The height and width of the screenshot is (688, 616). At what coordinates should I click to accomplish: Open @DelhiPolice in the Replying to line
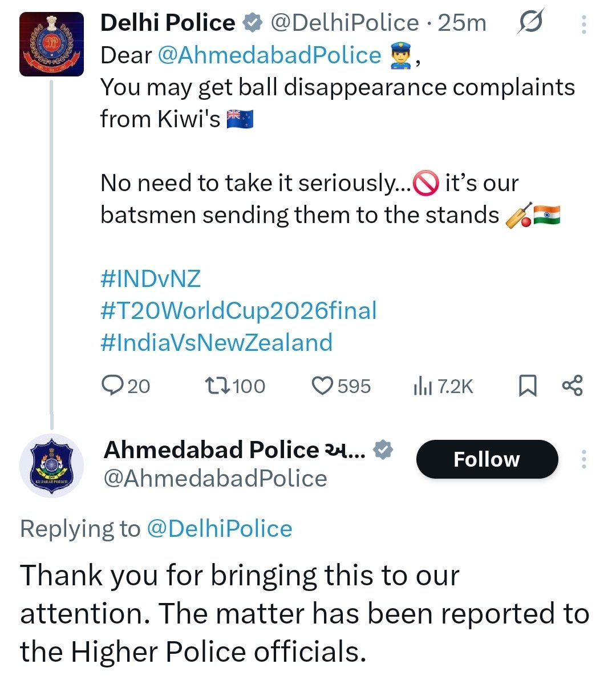(220, 529)
